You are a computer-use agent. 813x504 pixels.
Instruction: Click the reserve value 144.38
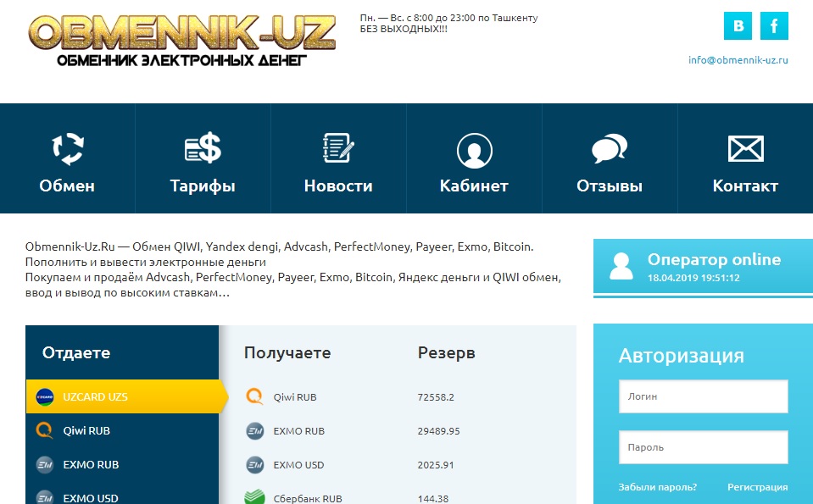pyautogui.click(x=433, y=499)
